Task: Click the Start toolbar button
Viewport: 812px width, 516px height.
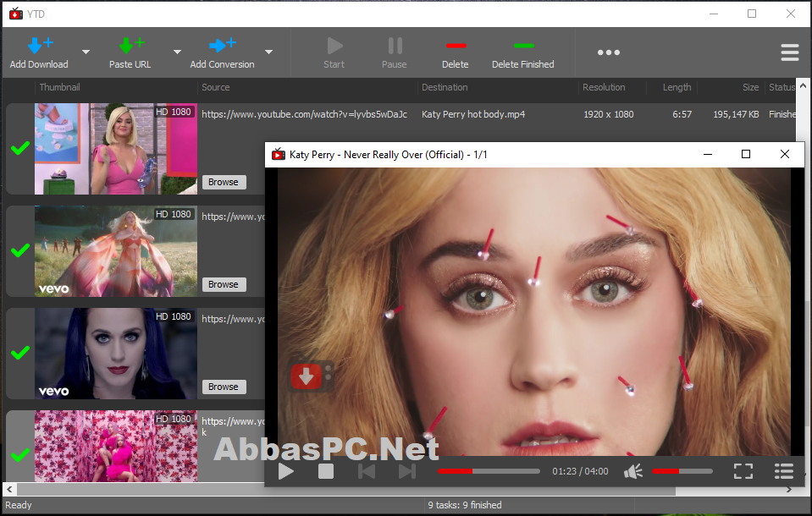Action: (x=334, y=52)
